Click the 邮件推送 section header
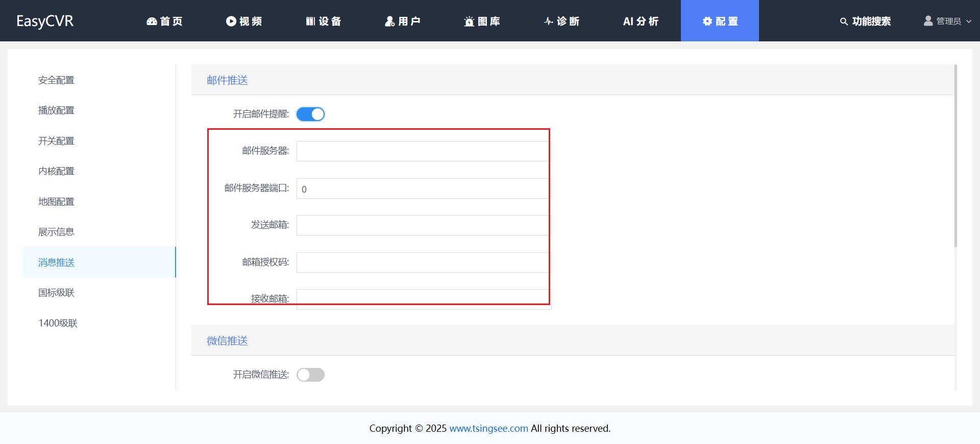The height and width of the screenshot is (444, 980). 227,80
